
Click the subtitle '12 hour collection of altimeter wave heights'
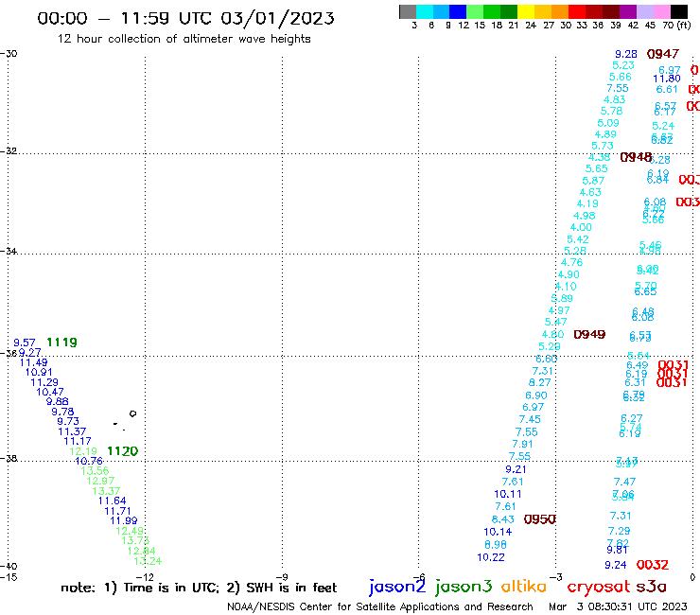pyautogui.click(x=184, y=39)
